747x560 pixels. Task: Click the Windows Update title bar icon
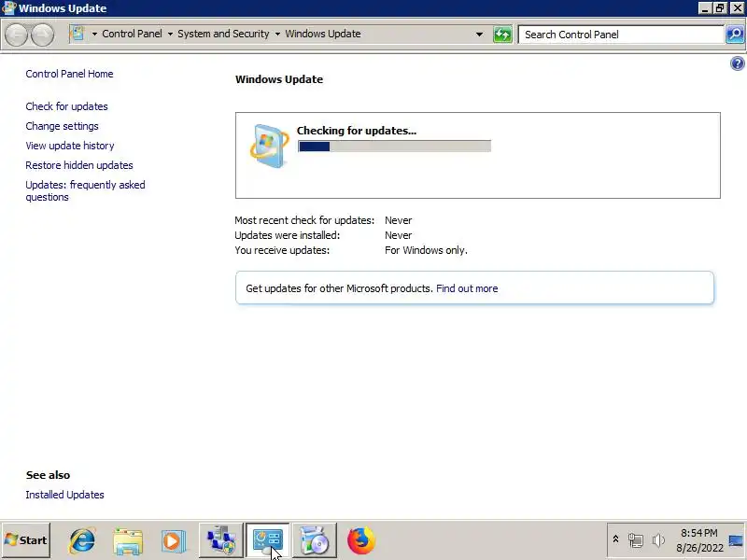8,7
